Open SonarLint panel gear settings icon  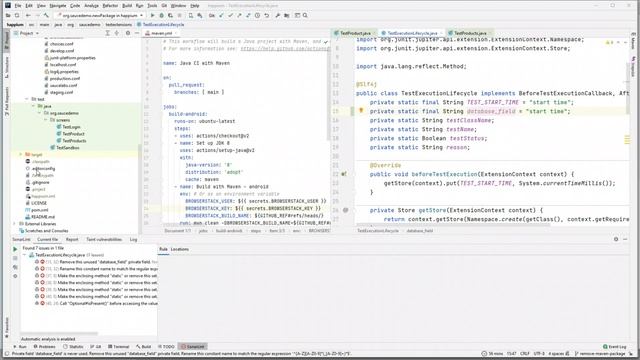[x=616, y=240]
